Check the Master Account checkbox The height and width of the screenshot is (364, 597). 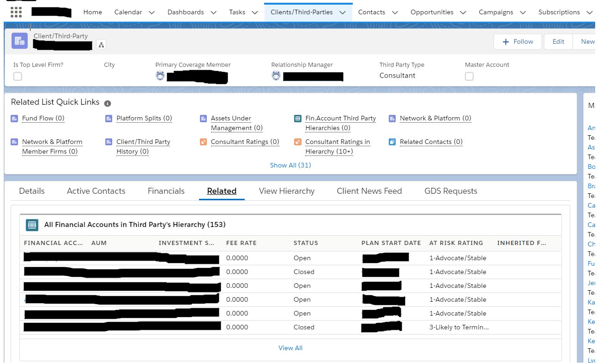(x=469, y=76)
